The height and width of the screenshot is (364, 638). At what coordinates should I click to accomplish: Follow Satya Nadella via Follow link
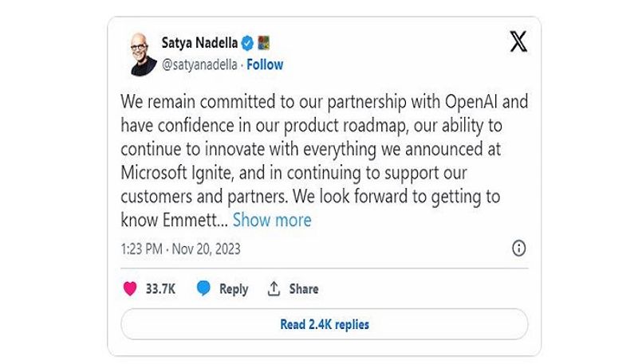click(x=265, y=65)
